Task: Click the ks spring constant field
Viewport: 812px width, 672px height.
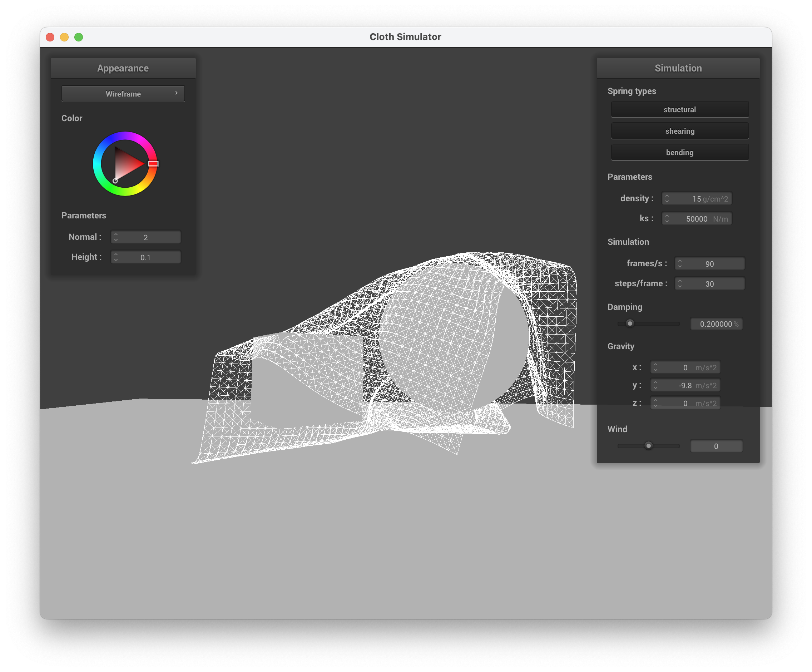Action: click(x=697, y=219)
